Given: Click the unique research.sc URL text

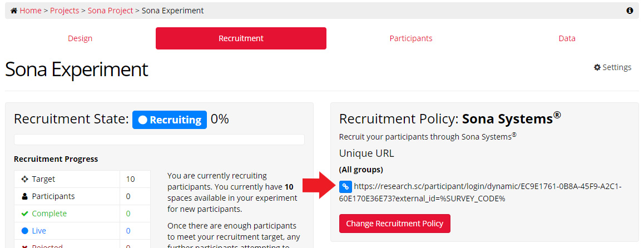Looking at the screenshot, I should click(x=480, y=192).
